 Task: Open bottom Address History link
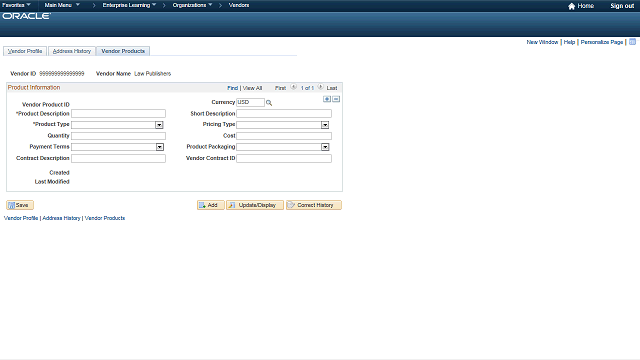pos(61,218)
